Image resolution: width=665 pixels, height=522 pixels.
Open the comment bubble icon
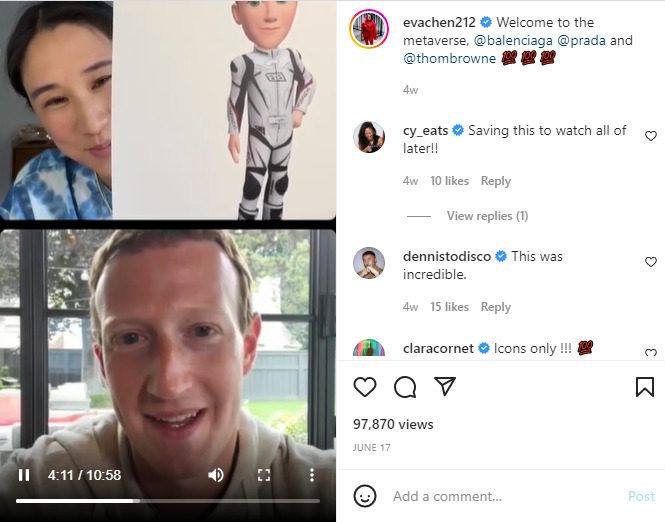point(405,387)
